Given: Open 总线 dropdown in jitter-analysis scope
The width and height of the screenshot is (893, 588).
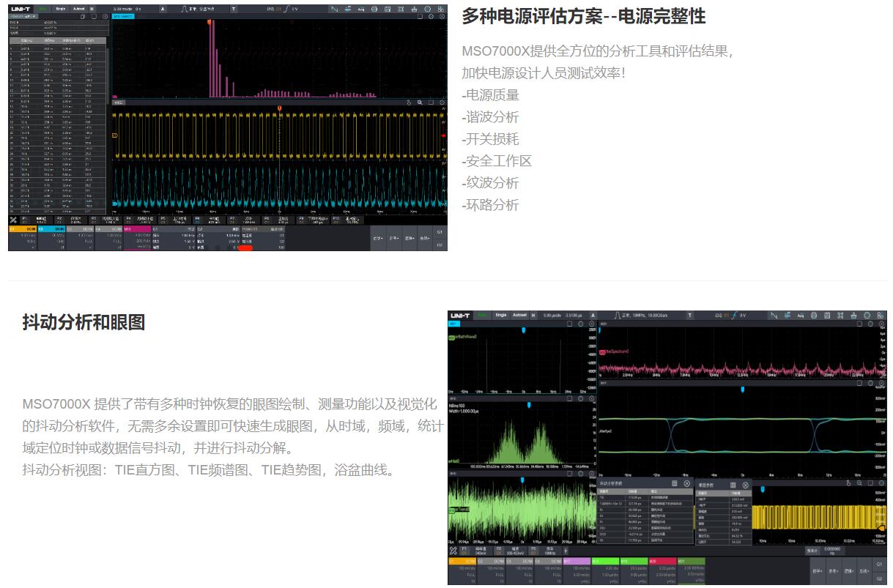Looking at the screenshot, I should click(x=863, y=570).
